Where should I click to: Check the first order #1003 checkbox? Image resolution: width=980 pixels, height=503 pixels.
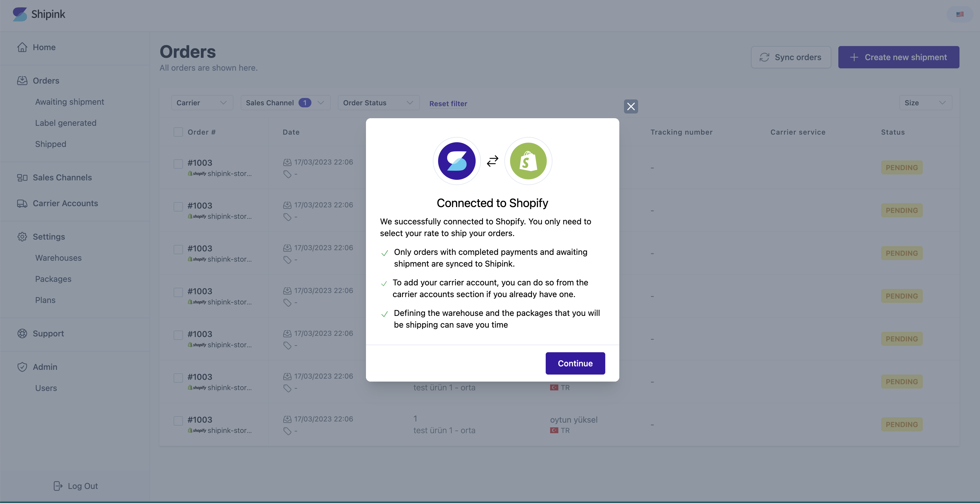[178, 164]
